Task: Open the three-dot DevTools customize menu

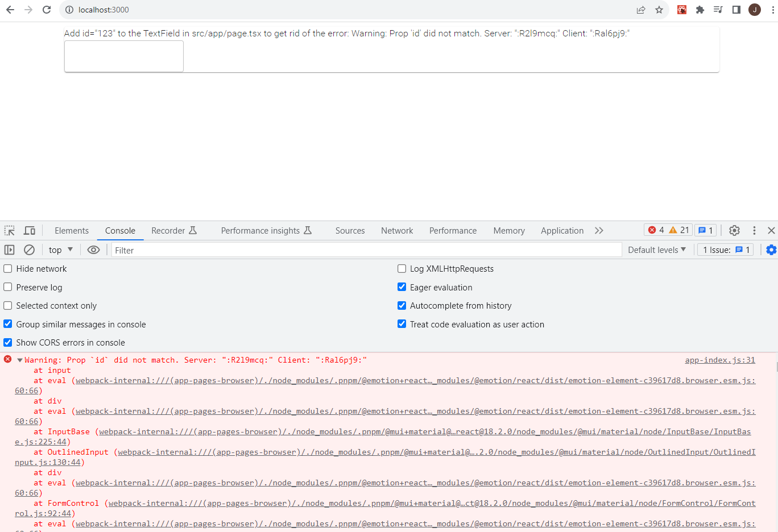Action: pos(754,230)
